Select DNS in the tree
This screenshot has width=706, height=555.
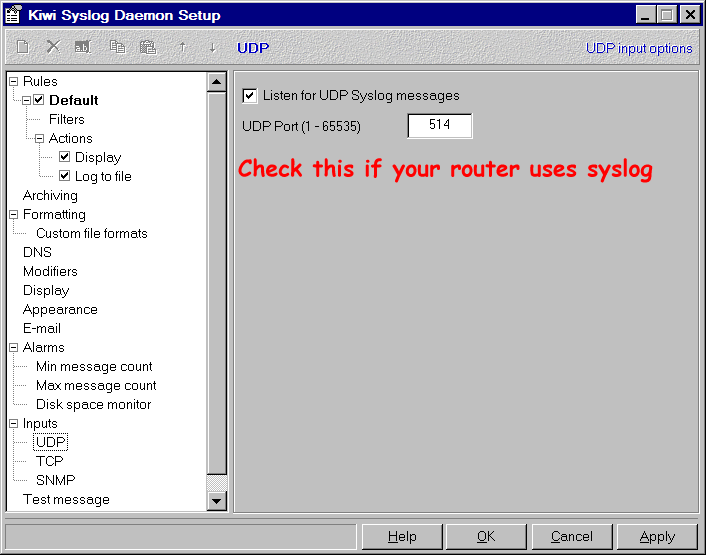tap(37, 252)
